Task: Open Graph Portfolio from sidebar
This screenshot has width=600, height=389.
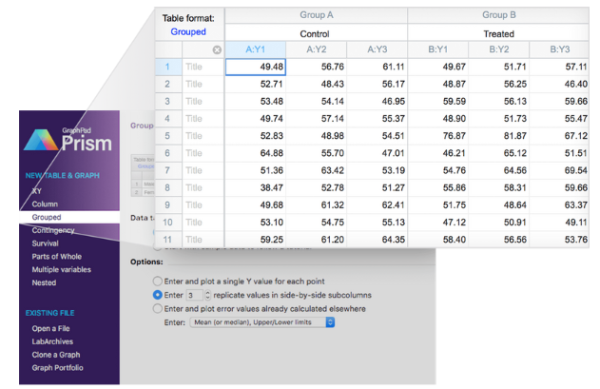Action: click(x=57, y=368)
